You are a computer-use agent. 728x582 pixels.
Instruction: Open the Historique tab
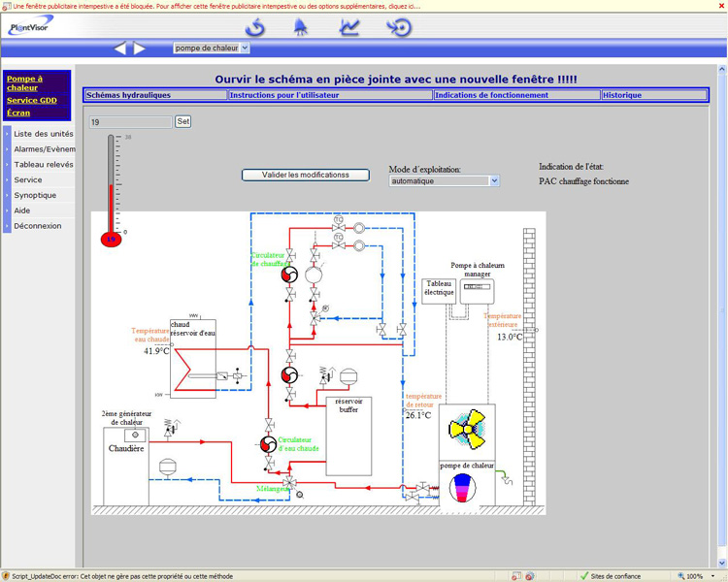(653, 95)
